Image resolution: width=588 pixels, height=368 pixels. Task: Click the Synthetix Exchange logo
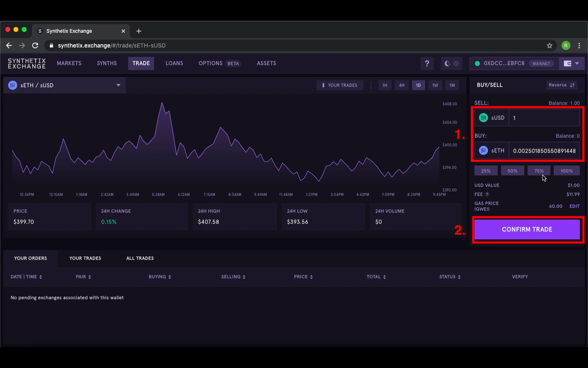coord(27,63)
